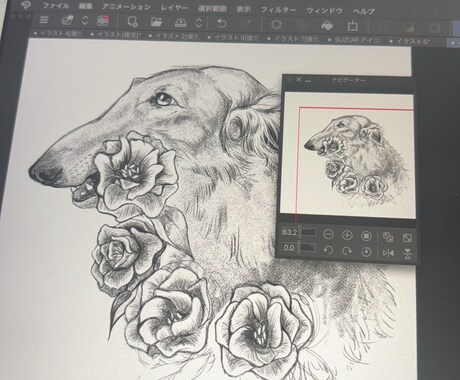
Task: Open CLIP STUDIO via the red-badged icon
Action: pos(103,21)
